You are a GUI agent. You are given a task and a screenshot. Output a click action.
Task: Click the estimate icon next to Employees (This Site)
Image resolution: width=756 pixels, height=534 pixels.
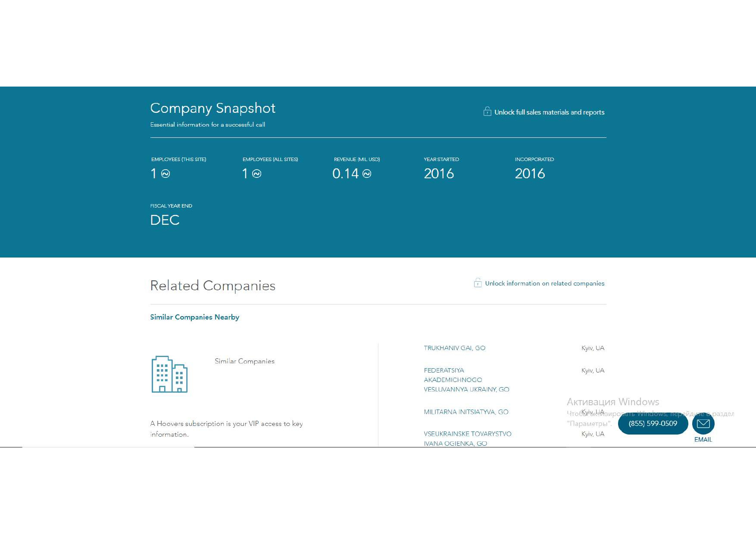pos(166,174)
